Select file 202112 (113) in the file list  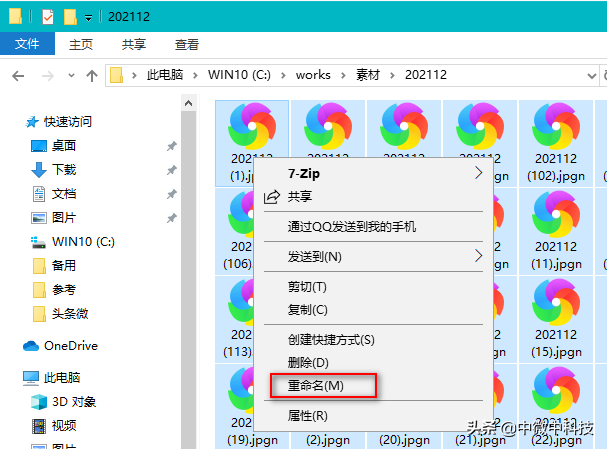tap(235, 319)
